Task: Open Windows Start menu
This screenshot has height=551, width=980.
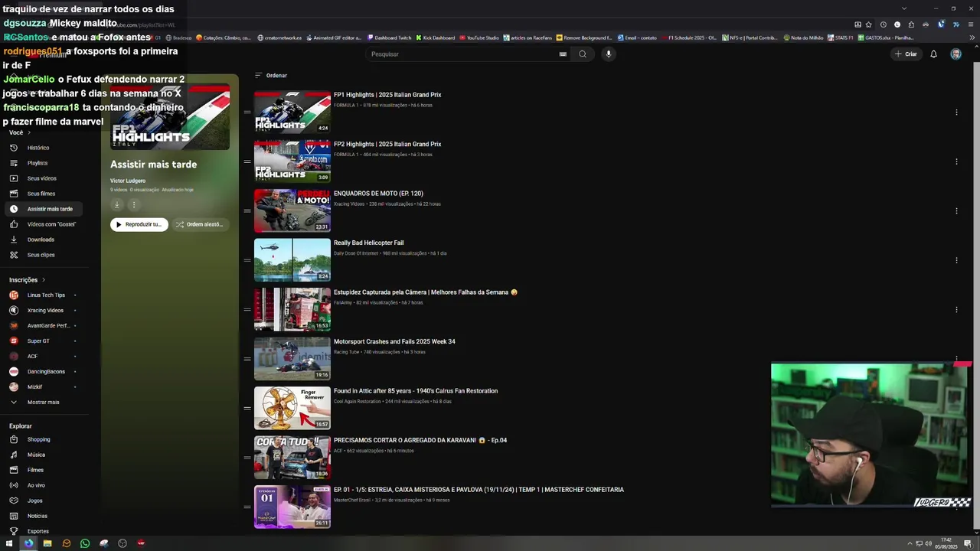Action: pos(9,543)
